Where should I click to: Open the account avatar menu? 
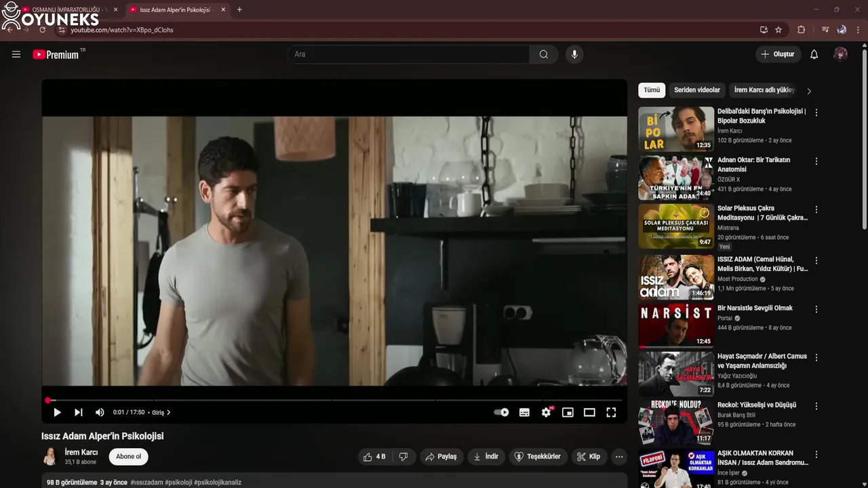point(840,54)
